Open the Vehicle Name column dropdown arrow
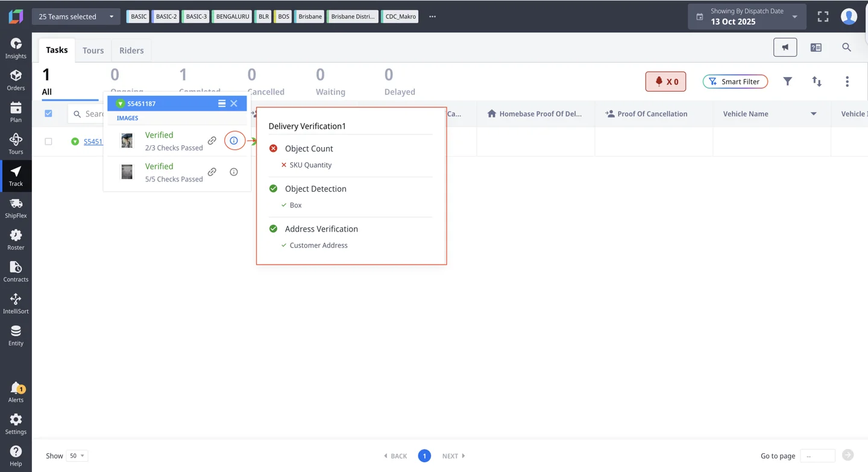868x472 pixels. point(813,113)
